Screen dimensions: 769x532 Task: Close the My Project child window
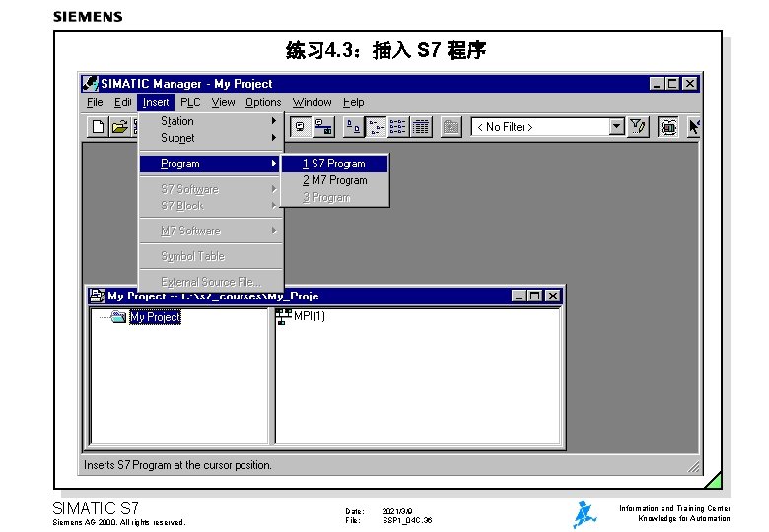tap(553, 296)
